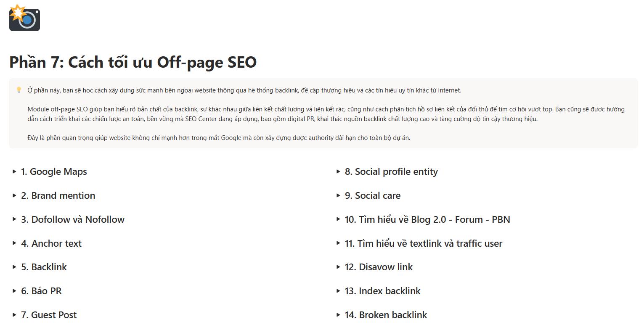Expand the '6. Báo PR' entry
Screen dimensions: 644x327
41,291
